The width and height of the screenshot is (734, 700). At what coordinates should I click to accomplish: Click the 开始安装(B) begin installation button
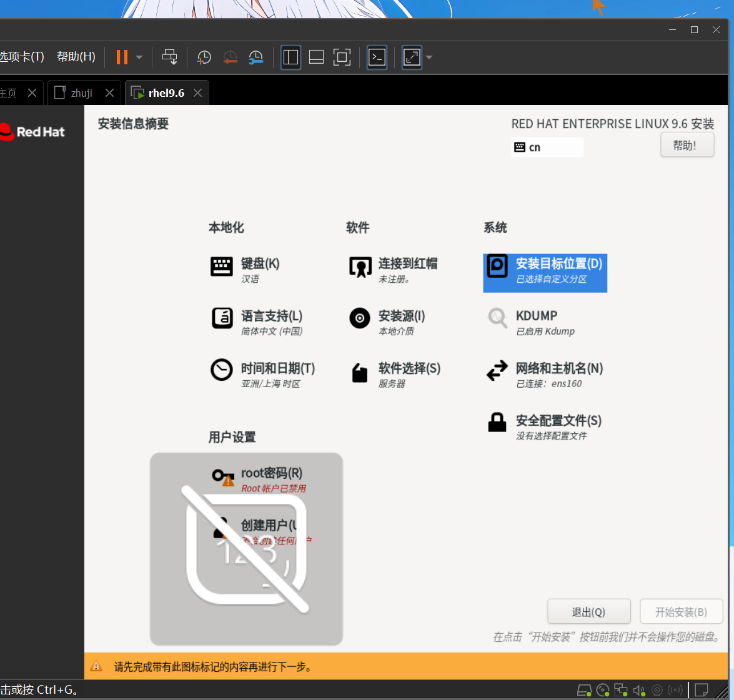click(681, 611)
